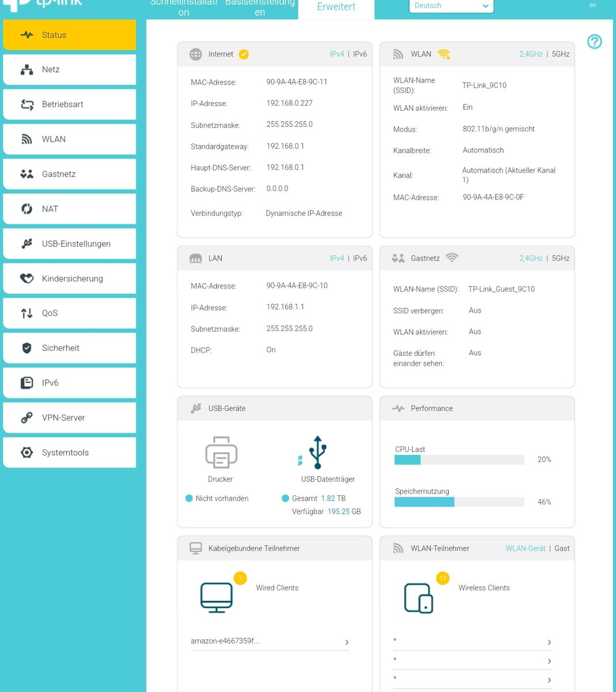Screen dimensions: 616x692
Task: Click the yellow Internet connected checkmark
Action: (x=244, y=54)
